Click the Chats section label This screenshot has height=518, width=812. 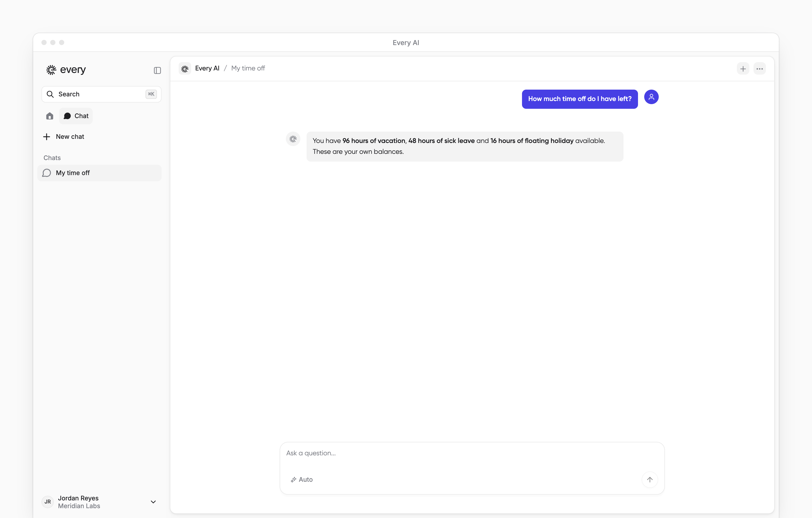52,158
